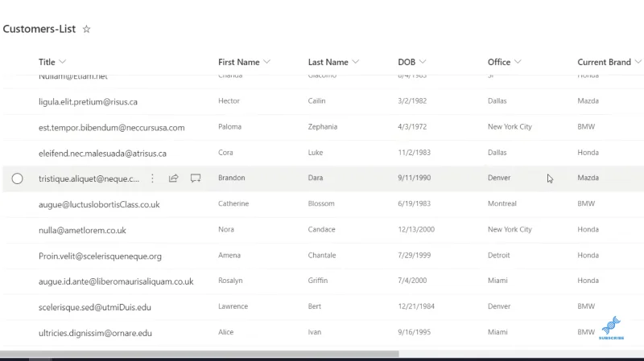The height and width of the screenshot is (361, 644).
Task: Click last name Ivan
Action: (x=315, y=332)
